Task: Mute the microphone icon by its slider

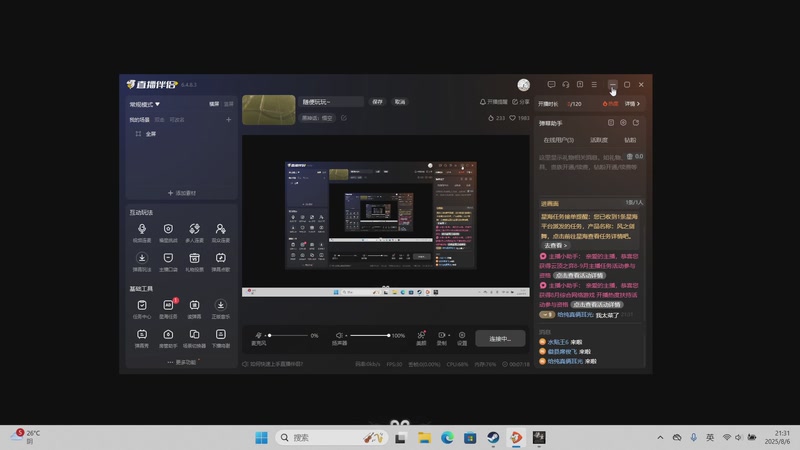Action: [258, 335]
